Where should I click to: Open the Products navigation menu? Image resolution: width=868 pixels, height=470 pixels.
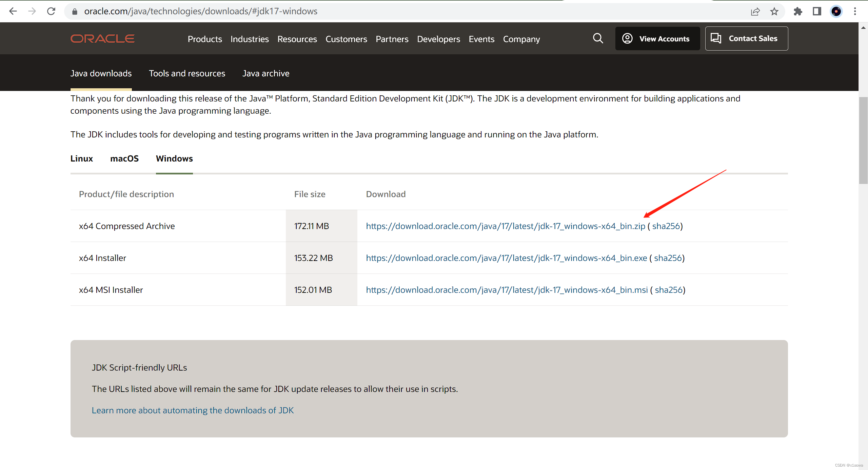pos(205,39)
